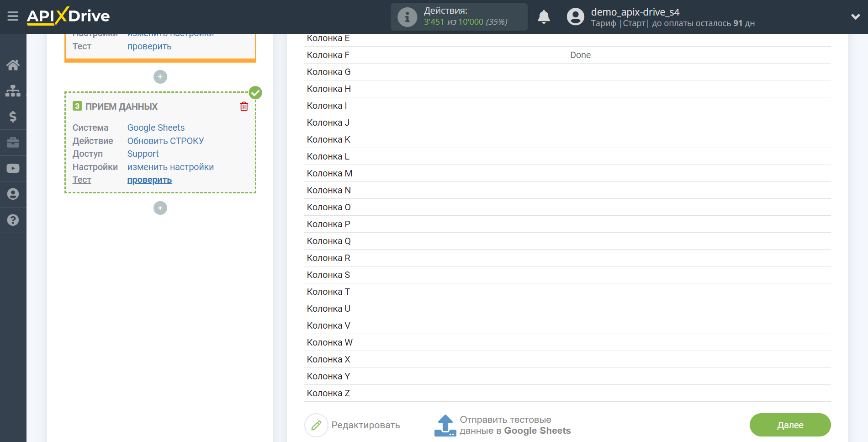Click the green checkmark status badge

[x=255, y=93]
